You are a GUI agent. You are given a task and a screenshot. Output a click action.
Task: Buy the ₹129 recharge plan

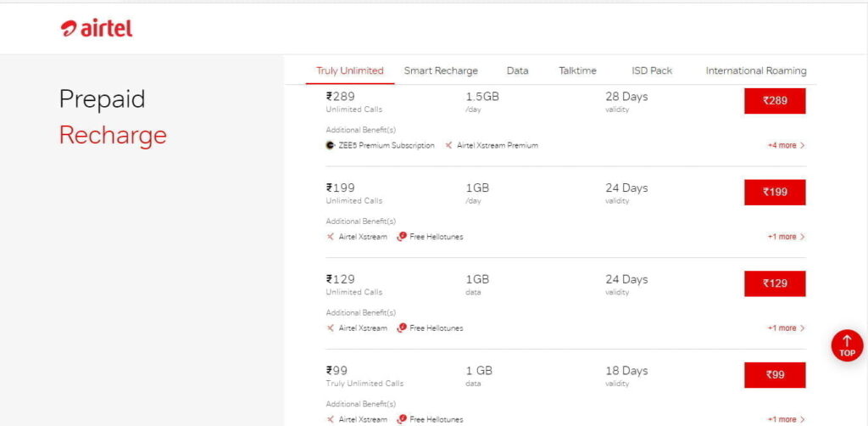pyautogui.click(x=775, y=283)
